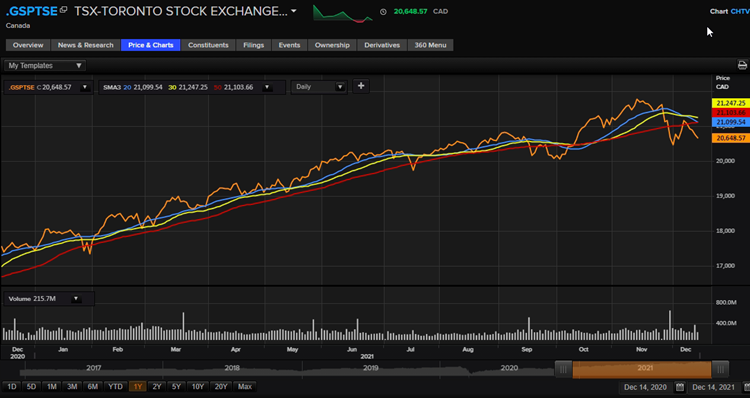Open the .GSPTSE series dropdown arrow
The image size is (750, 398).
click(85, 87)
